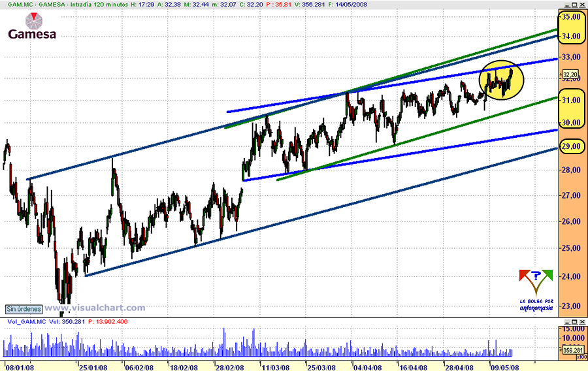Close the Vol_GAM.MC volume panel

pos(582,322)
